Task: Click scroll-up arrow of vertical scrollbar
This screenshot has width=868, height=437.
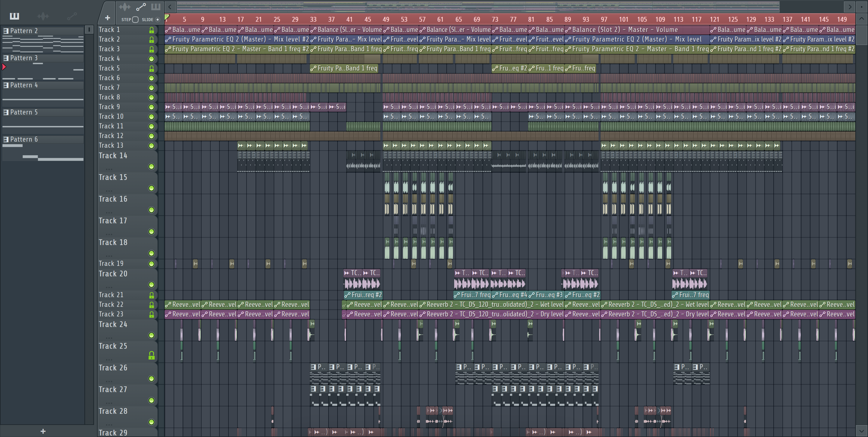Action: pyautogui.click(x=862, y=19)
